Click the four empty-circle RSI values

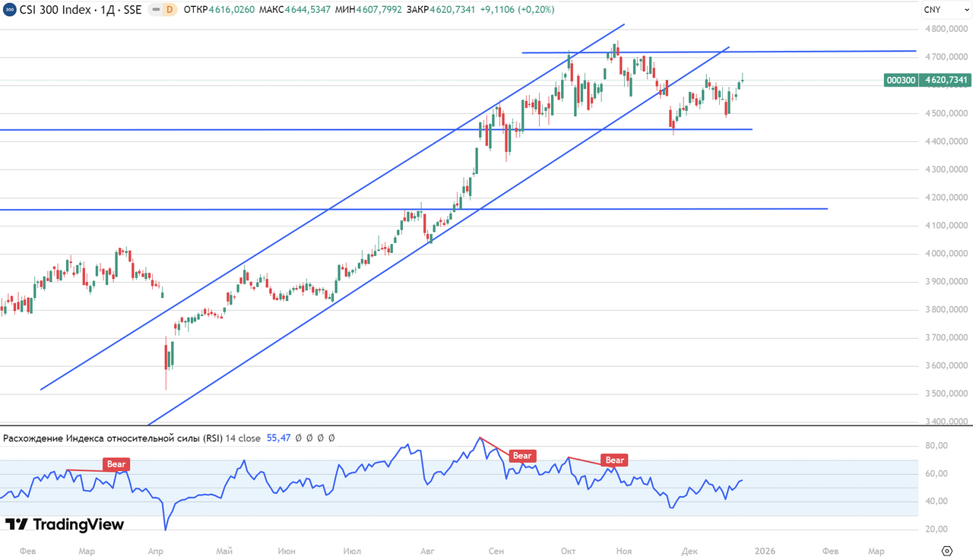[x=315, y=438]
